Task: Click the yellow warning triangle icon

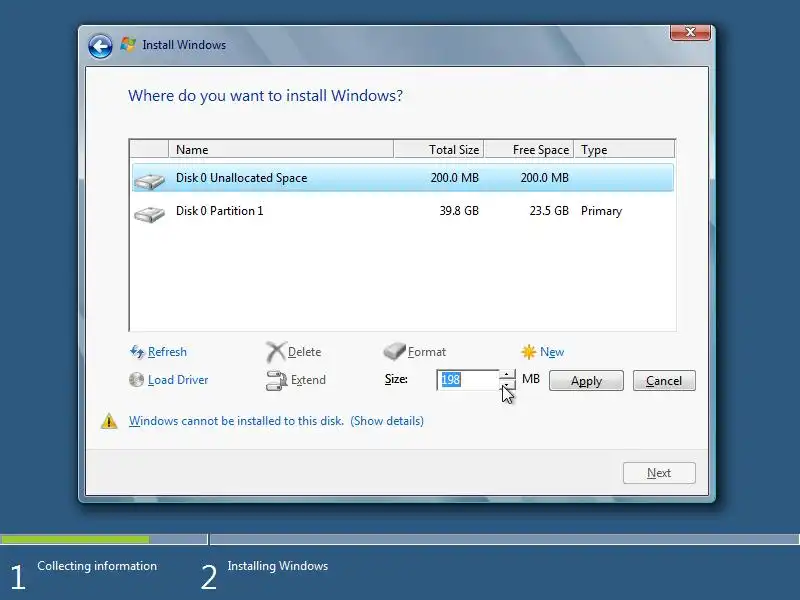Action: [x=109, y=421]
